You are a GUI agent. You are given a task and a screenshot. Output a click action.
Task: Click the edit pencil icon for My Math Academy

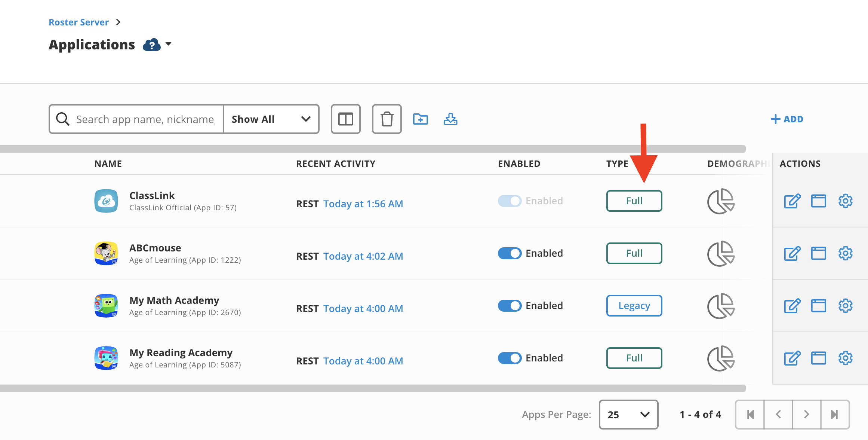(x=792, y=306)
